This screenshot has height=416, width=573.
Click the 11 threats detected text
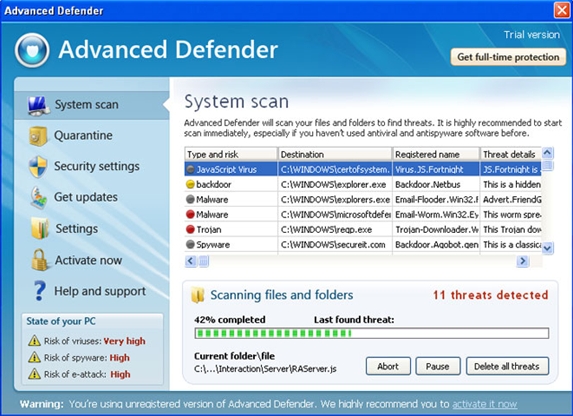coord(491,295)
